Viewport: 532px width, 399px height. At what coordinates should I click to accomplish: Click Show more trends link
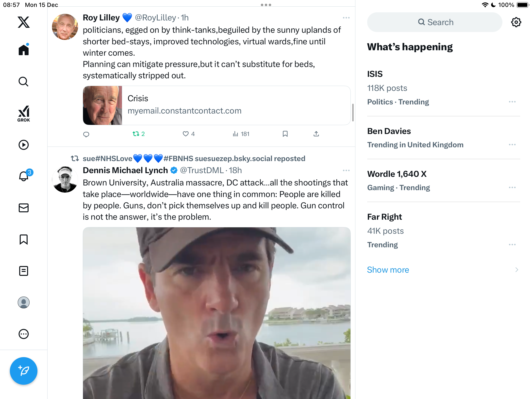(x=388, y=270)
